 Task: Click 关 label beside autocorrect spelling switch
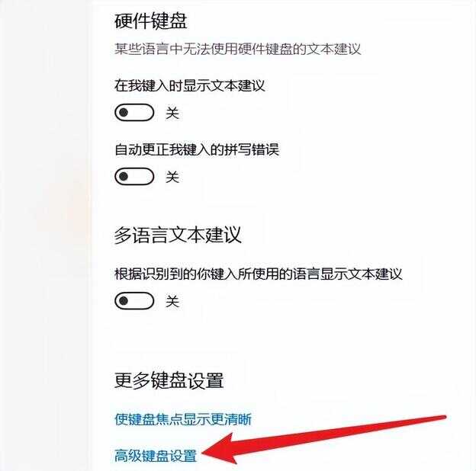[x=172, y=177]
